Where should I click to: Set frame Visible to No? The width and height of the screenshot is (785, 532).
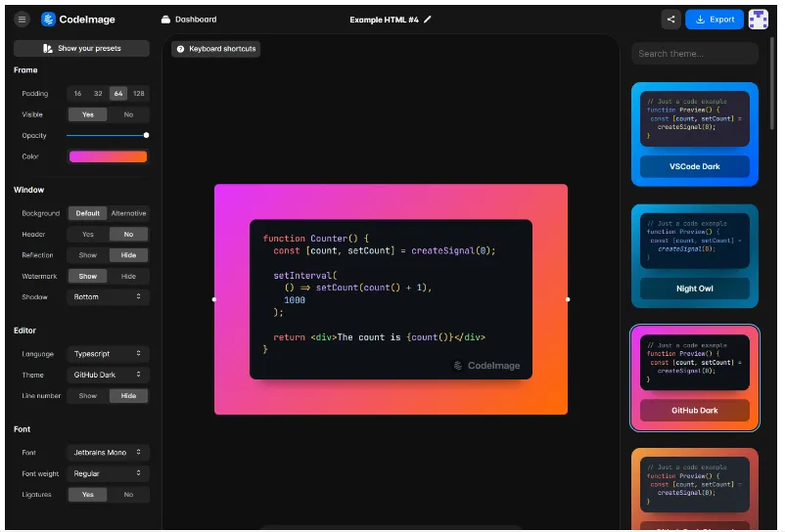(x=128, y=114)
